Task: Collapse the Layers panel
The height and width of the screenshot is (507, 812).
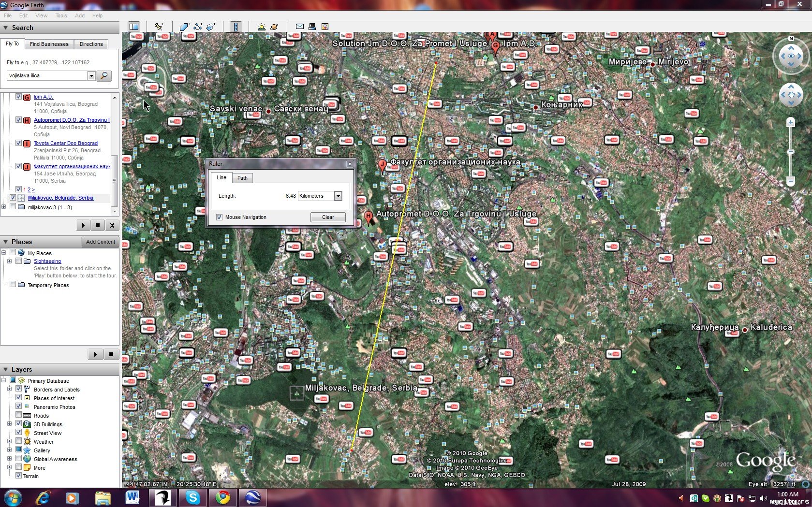Action: pyautogui.click(x=6, y=369)
